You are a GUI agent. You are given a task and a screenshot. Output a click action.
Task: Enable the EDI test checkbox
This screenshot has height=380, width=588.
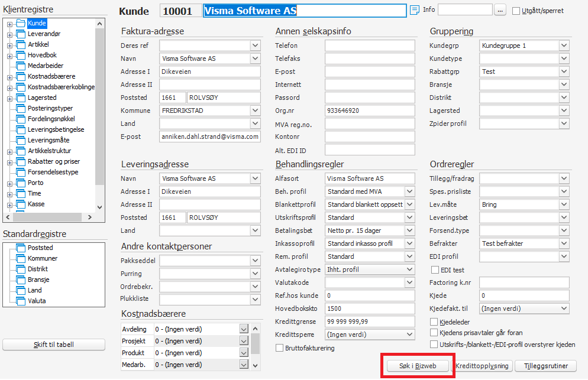click(x=435, y=270)
